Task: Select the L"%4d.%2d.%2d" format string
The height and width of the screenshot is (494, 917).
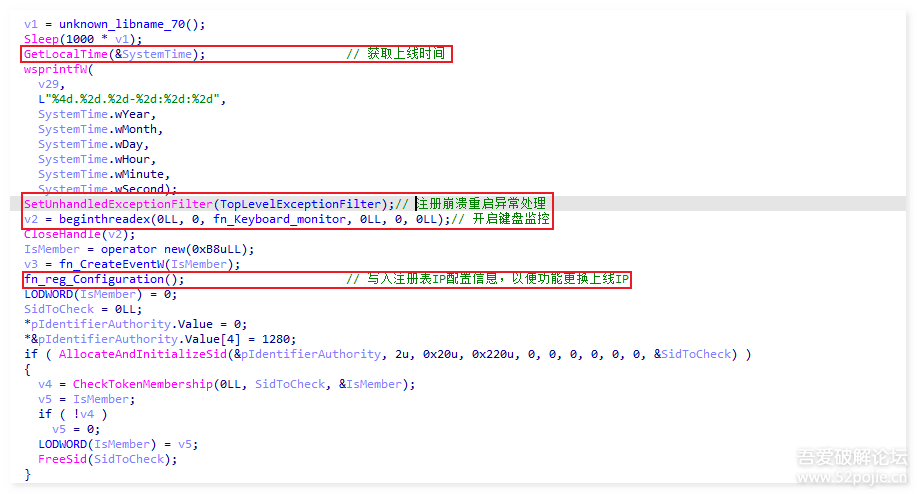Action: click(131, 99)
